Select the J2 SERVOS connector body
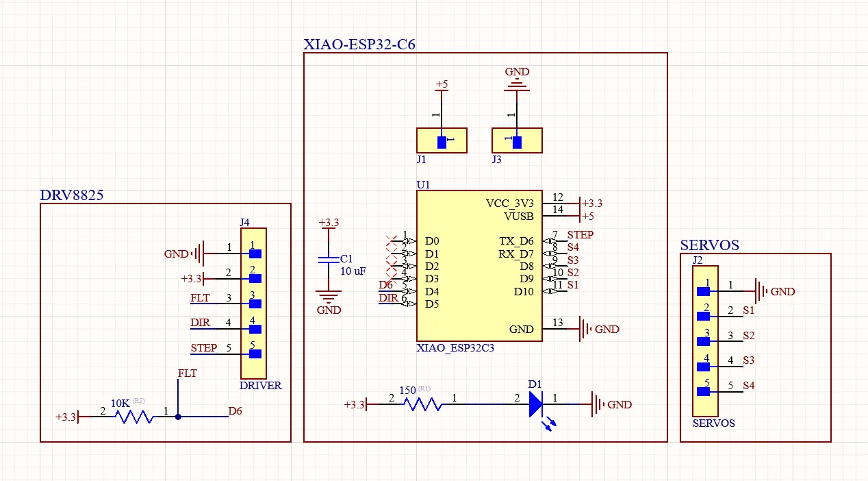This screenshot has height=481, width=868. click(x=705, y=341)
